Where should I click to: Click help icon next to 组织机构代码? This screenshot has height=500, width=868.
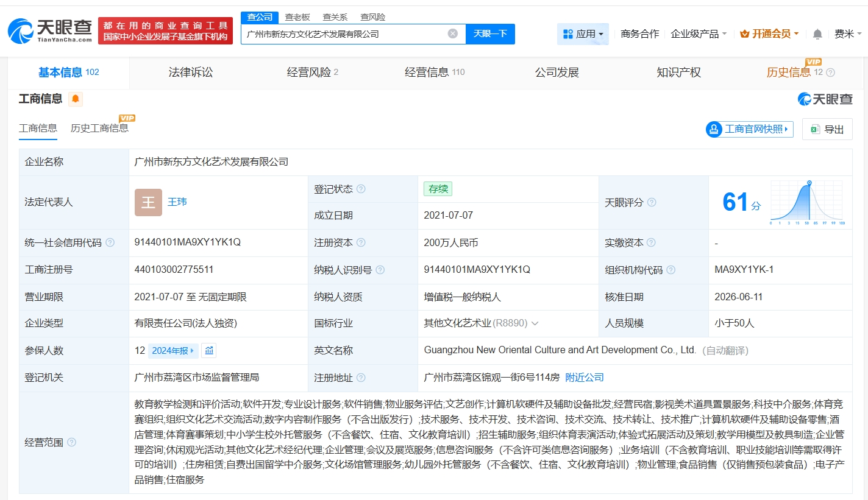[x=671, y=270]
